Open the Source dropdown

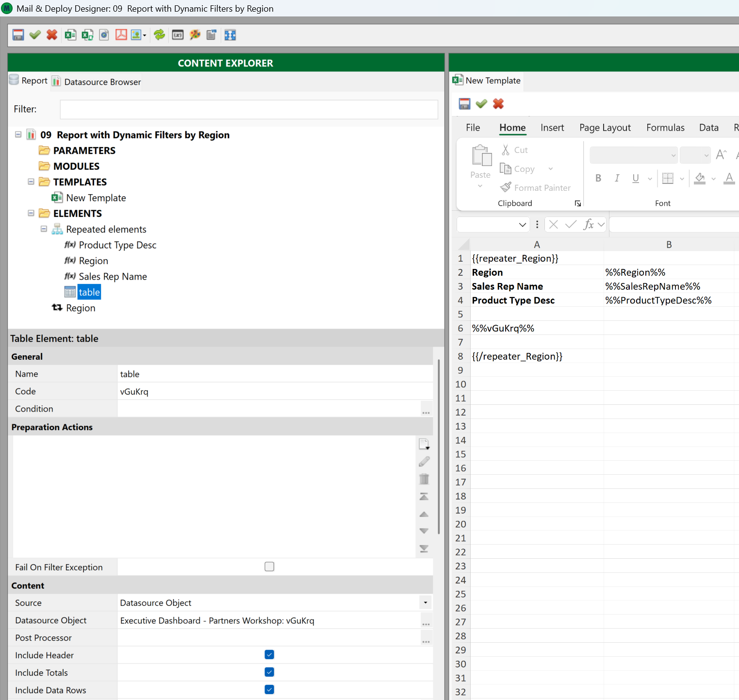point(425,603)
